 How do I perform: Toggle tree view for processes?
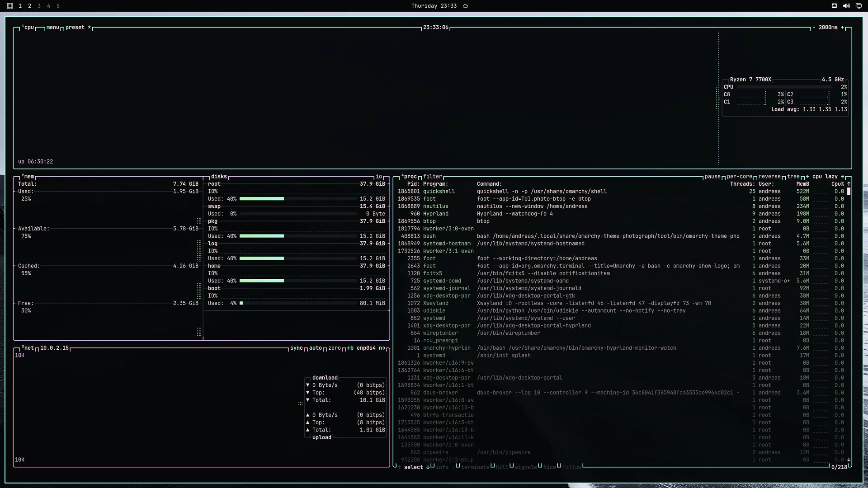tap(793, 177)
